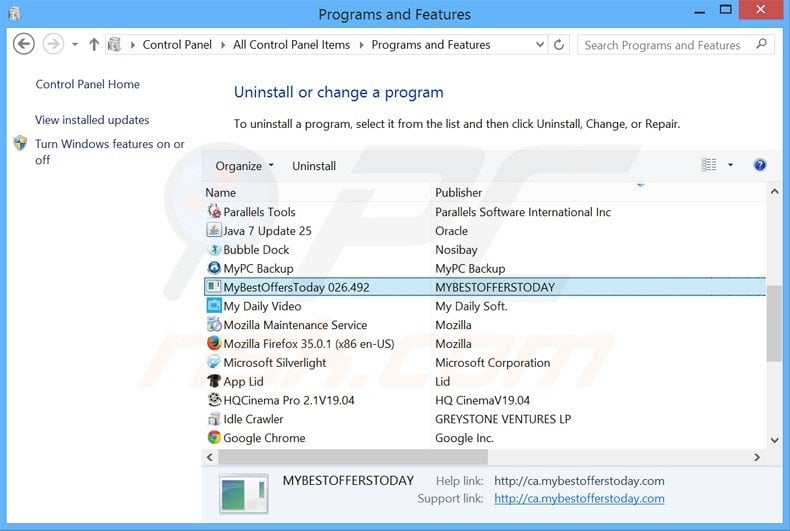Select the Programs and Features breadcrumb
The width and height of the screenshot is (790, 531).
tap(431, 45)
